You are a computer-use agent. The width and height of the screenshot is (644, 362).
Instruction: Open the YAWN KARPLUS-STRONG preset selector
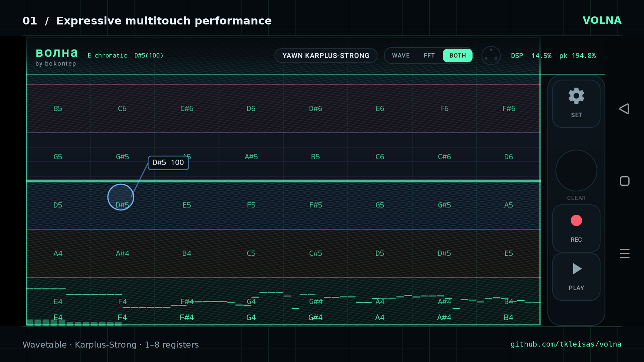pos(326,56)
